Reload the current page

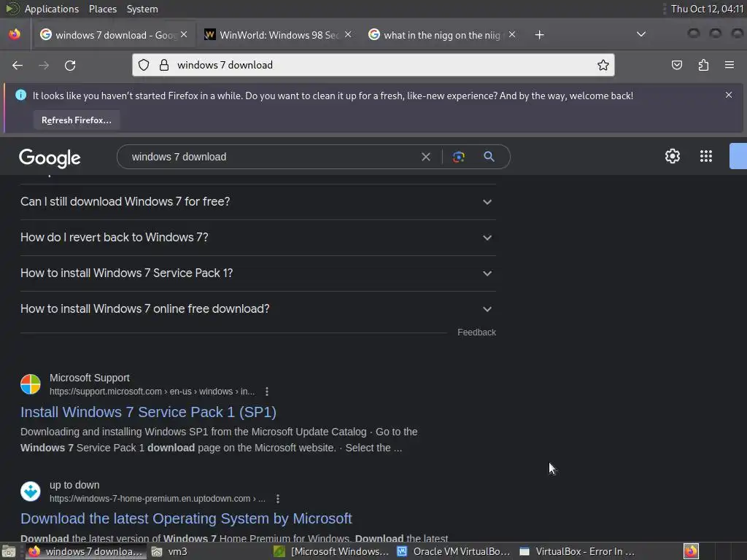point(70,65)
